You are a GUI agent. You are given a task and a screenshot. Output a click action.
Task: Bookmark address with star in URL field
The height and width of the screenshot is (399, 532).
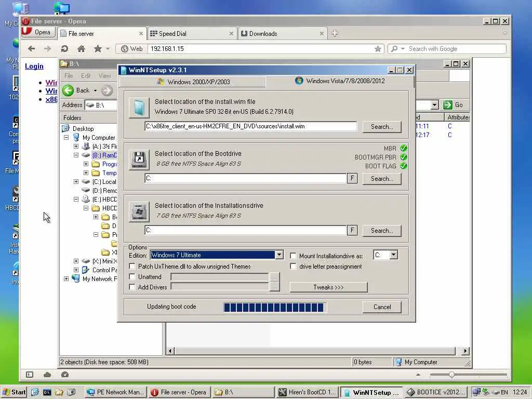tap(378, 49)
